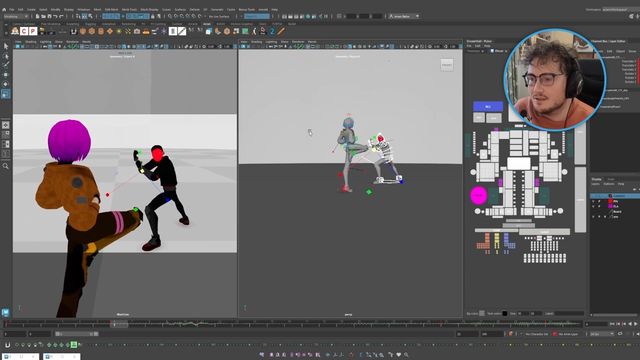Click the green square shelf icon
The width and height of the screenshot is (640, 360).
coord(245,31)
